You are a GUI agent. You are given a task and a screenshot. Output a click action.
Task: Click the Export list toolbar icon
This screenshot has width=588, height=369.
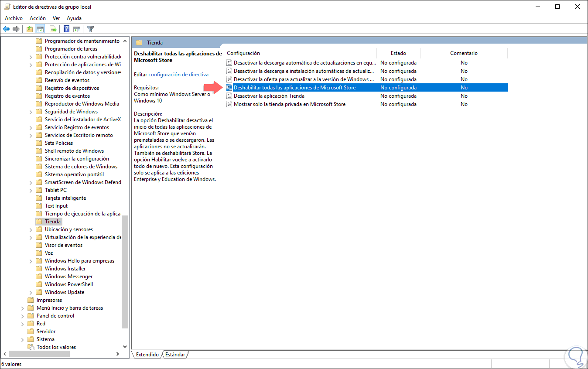(53, 29)
